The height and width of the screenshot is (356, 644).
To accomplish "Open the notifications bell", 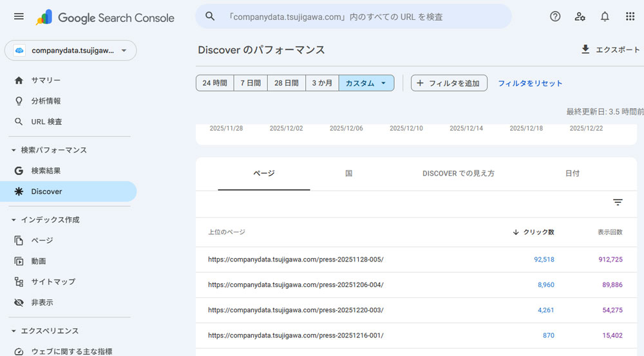I will click(605, 17).
